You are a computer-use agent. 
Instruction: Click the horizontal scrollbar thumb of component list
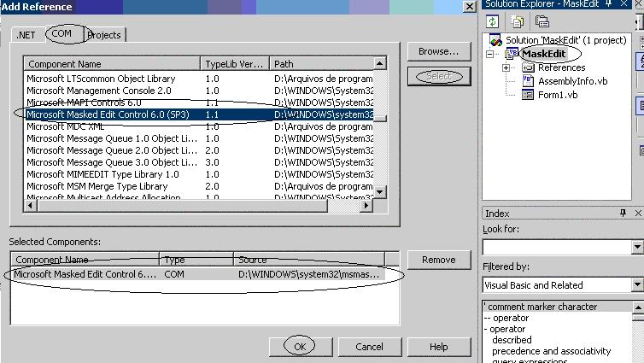coord(182,205)
